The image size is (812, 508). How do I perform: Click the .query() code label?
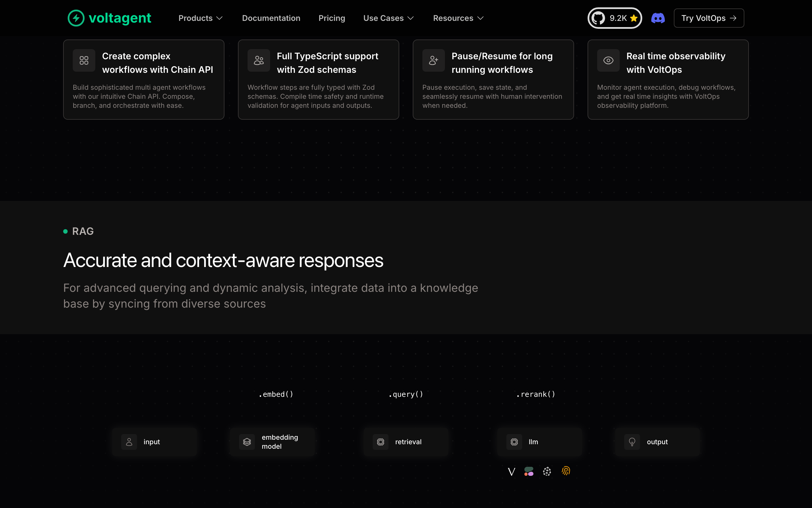(x=406, y=394)
